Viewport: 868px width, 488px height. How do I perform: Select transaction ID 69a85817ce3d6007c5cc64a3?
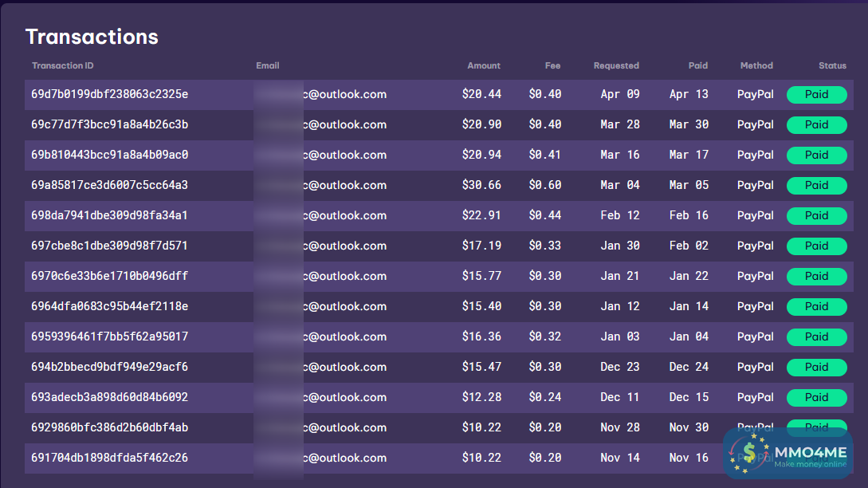pyautogui.click(x=110, y=185)
